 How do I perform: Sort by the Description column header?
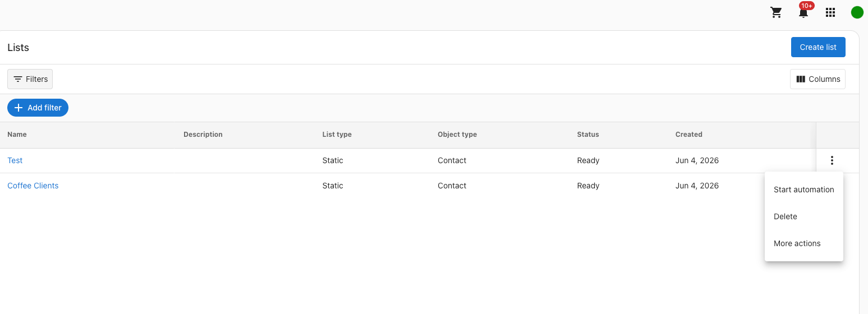pos(203,135)
